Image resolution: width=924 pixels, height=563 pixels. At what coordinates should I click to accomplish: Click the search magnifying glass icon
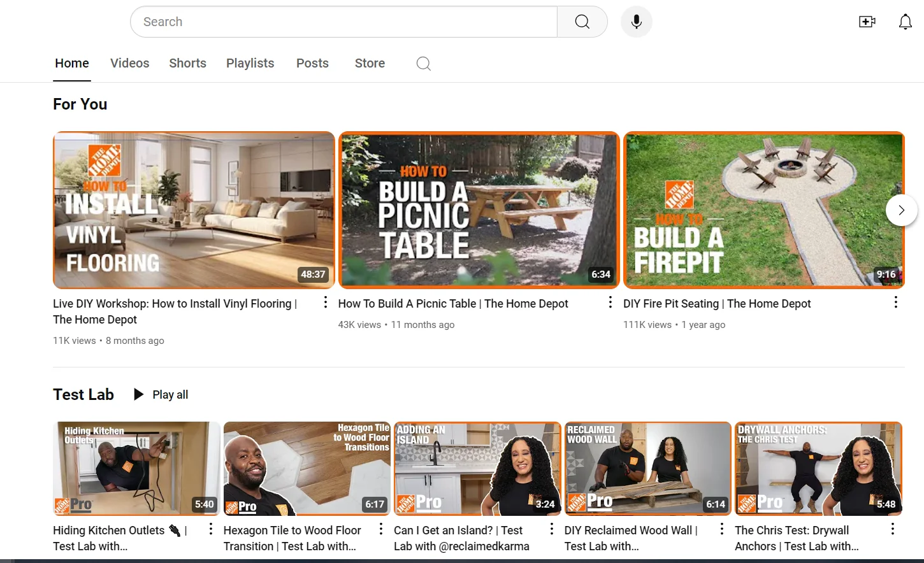click(581, 21)
